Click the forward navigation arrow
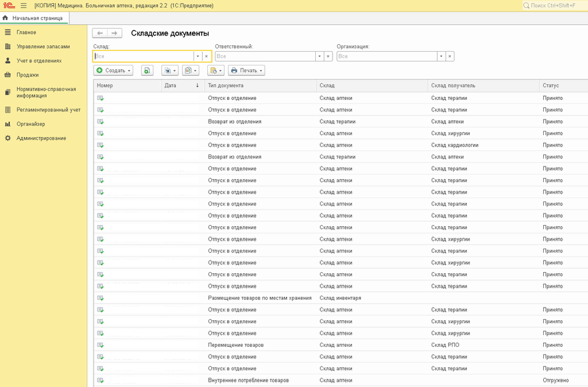Screen dimensions: 588x387 (114, 33)
